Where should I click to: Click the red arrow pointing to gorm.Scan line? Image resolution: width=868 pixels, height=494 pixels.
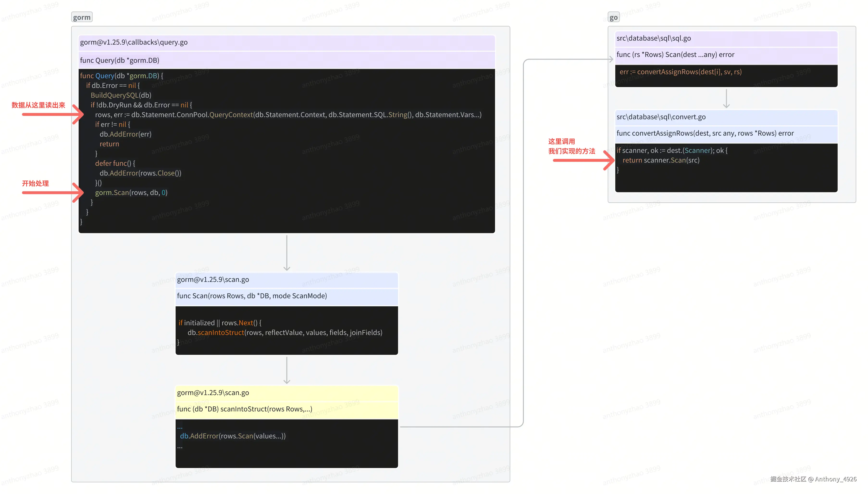coord(53,192)
